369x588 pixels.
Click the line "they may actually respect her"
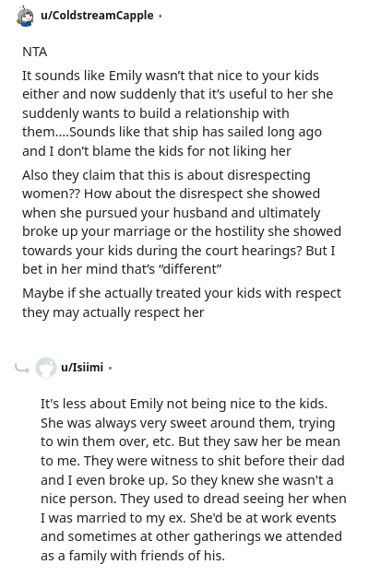pos(113,312)
